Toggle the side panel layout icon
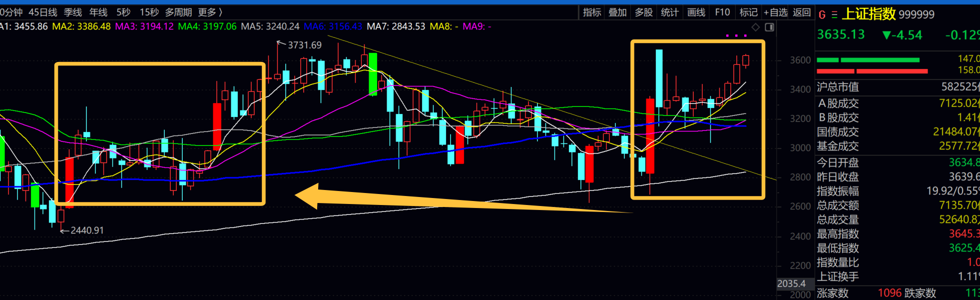980x300 pixels. pyautogui.click(x=770, y=27)
